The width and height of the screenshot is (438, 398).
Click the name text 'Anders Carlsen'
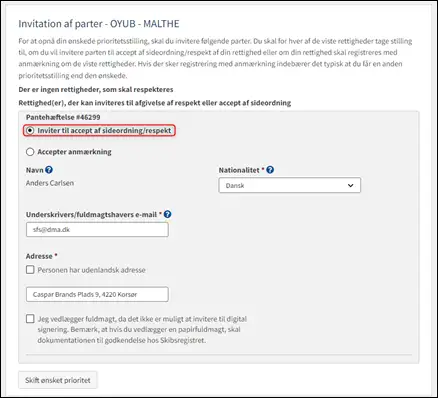click(x=50, y=183)
